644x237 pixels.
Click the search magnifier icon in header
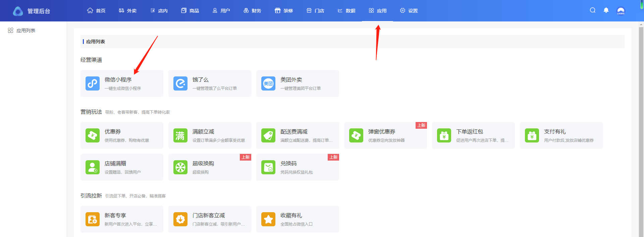pyautogui.click(x=593, y=10)
